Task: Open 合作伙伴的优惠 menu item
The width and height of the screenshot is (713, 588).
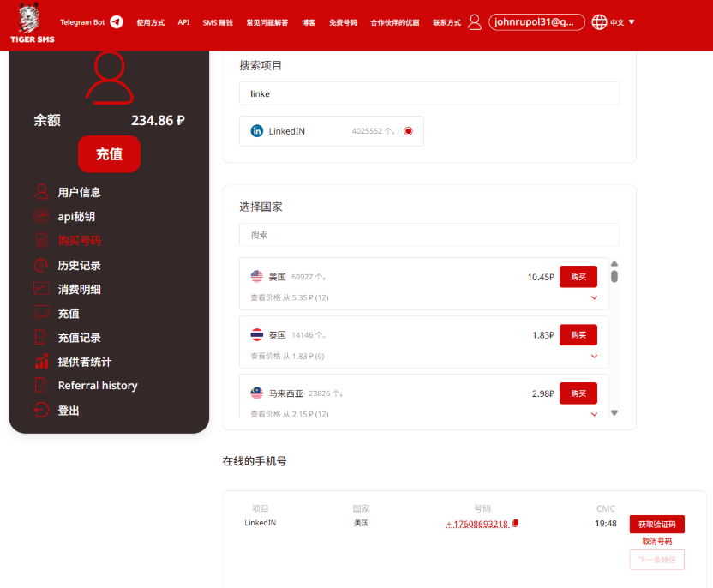Action: 395,22
